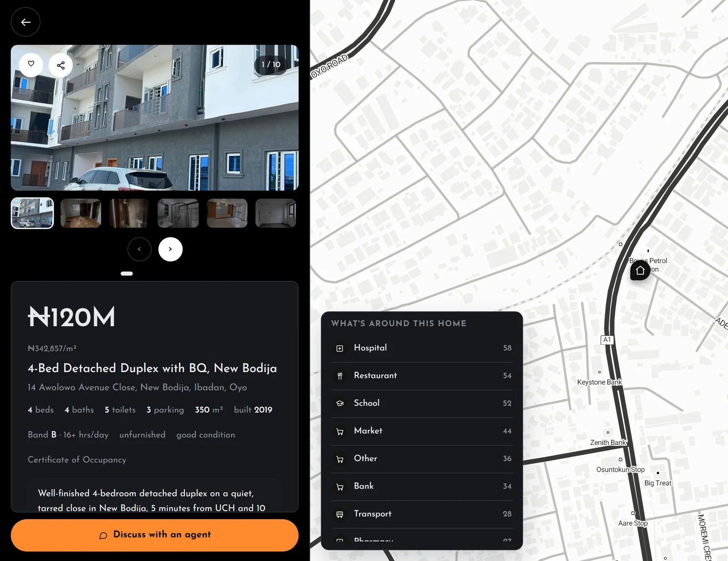
Task: Open the Hospital row in nearby list
Action: click(422, 348)
